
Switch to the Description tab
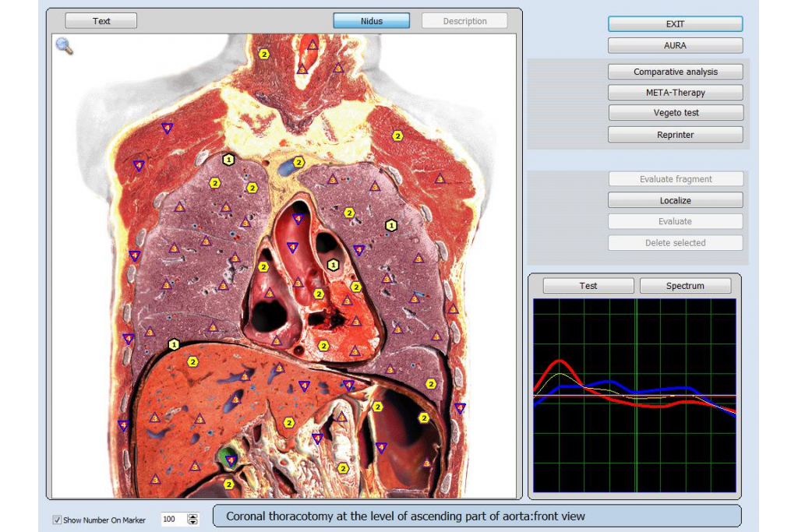(464, 20)
